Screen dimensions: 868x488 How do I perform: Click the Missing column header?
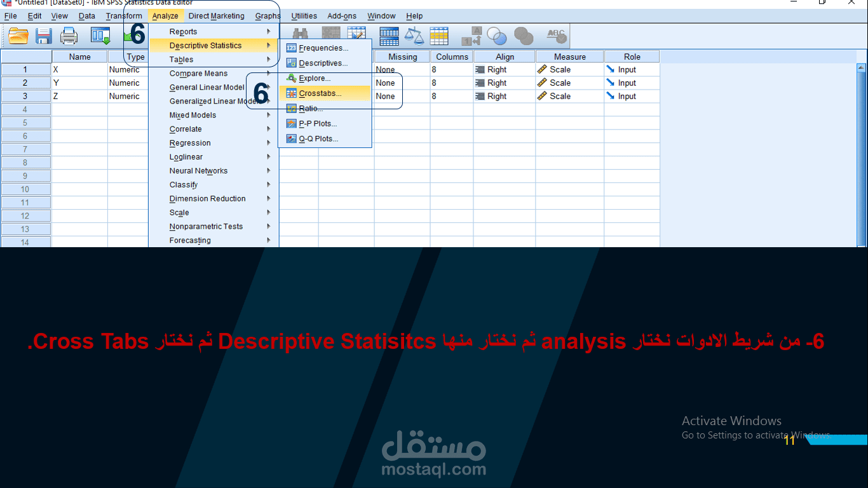[x=402, y=57]
